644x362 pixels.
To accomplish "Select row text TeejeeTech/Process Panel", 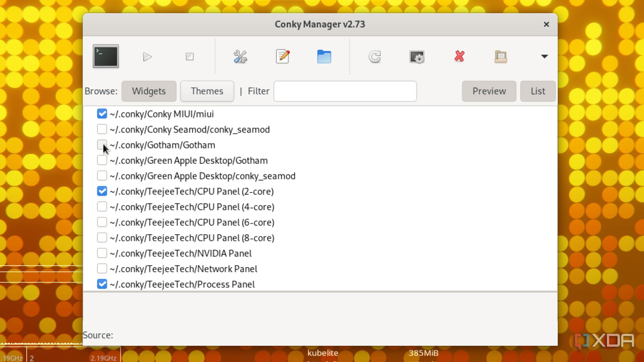I will click(201, 285).
